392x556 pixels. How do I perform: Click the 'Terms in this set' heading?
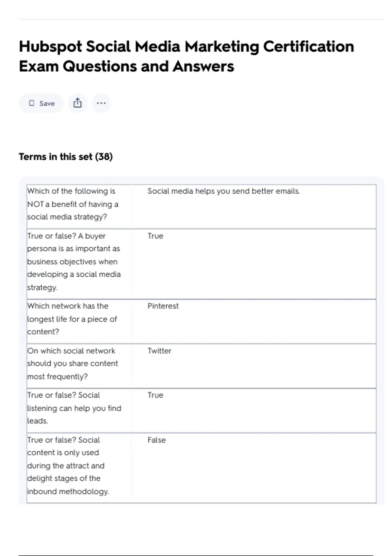click(x=56, y=157)
